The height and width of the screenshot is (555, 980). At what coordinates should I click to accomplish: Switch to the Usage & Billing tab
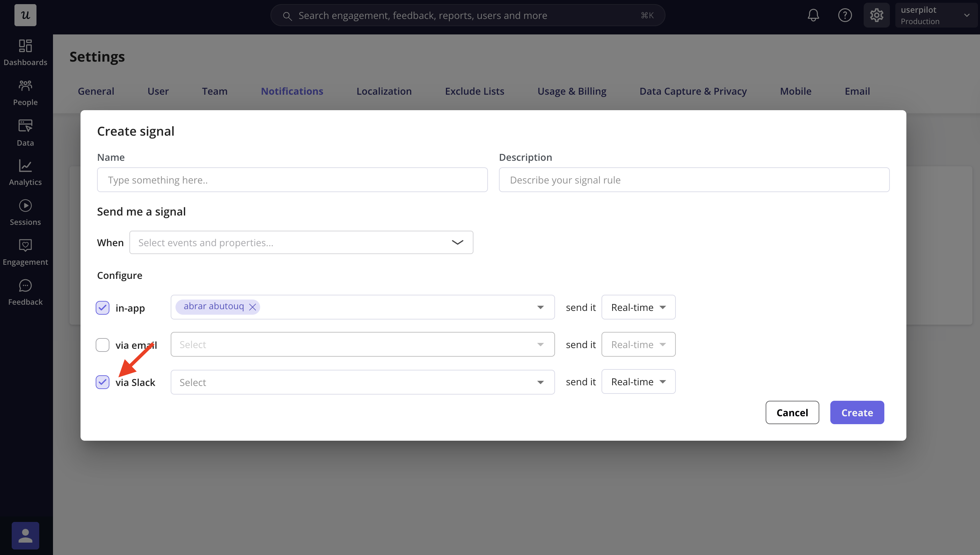[571, 91]
